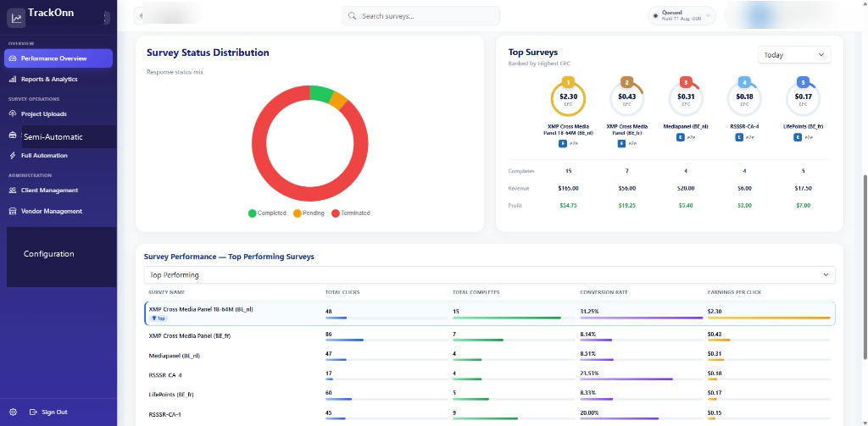Click the orange Pending legend swatch
This screenshot has height=426, width=868.
pos(297,213)
